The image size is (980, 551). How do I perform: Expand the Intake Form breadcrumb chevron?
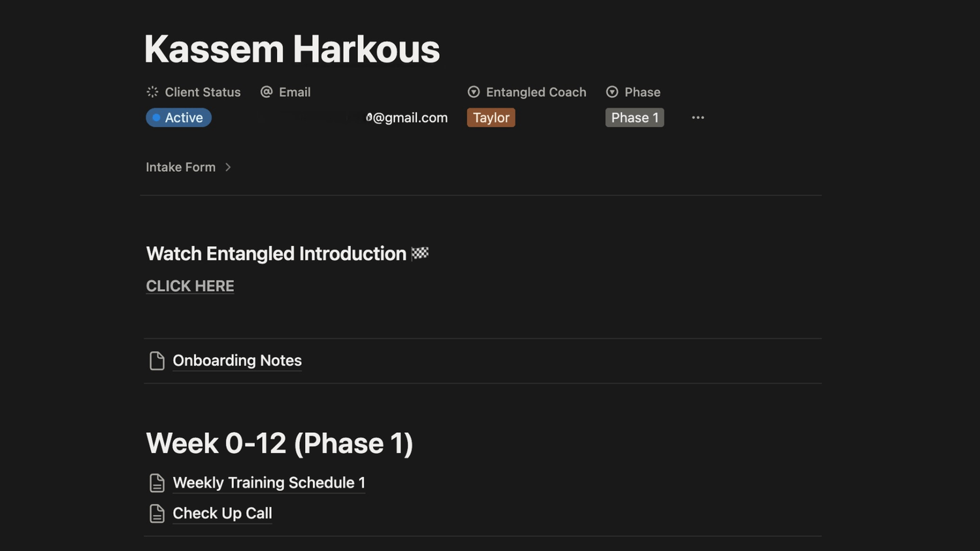tap(227, 167)
